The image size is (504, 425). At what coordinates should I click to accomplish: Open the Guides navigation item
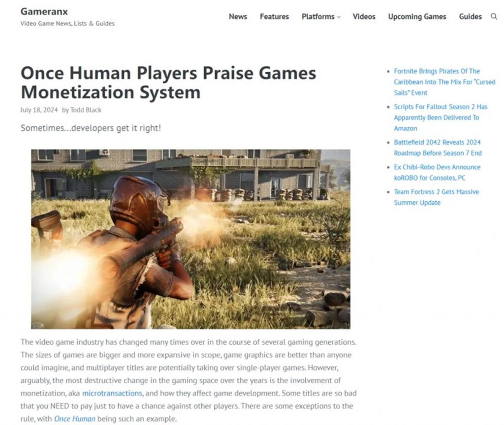[470, 16]
